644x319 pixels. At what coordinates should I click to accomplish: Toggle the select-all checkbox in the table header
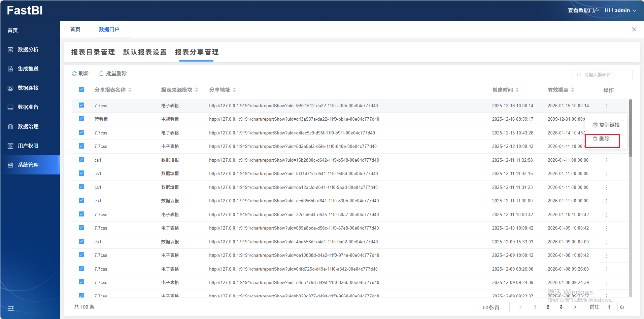pos(81,89)
